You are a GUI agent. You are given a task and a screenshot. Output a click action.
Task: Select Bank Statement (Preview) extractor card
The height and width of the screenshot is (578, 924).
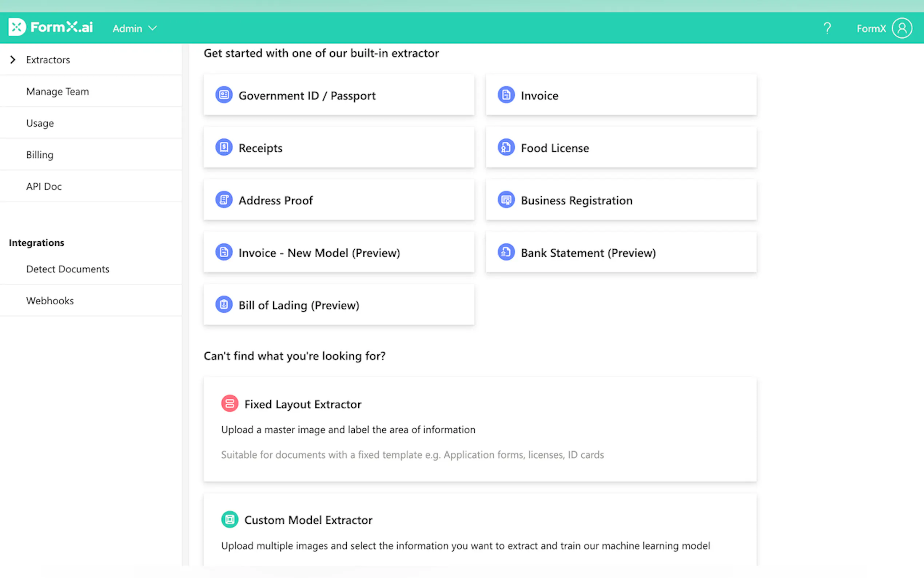point(621,252)
